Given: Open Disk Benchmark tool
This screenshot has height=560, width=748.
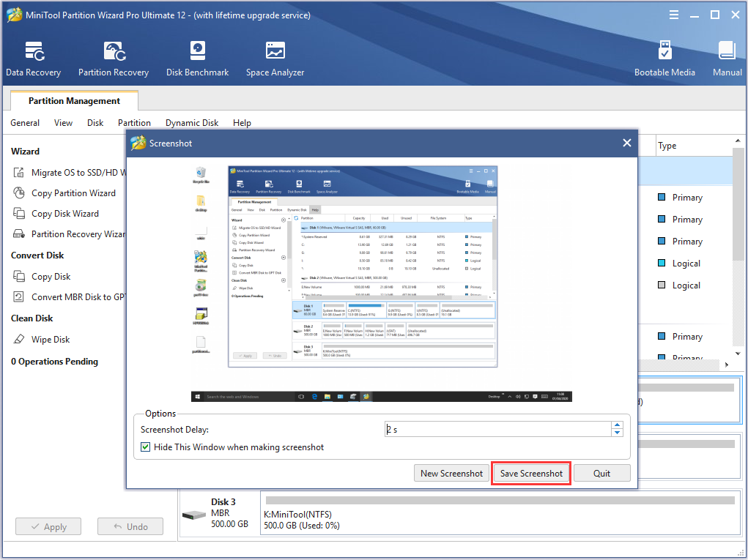Looking at the screenshot, I should (197, 59).
